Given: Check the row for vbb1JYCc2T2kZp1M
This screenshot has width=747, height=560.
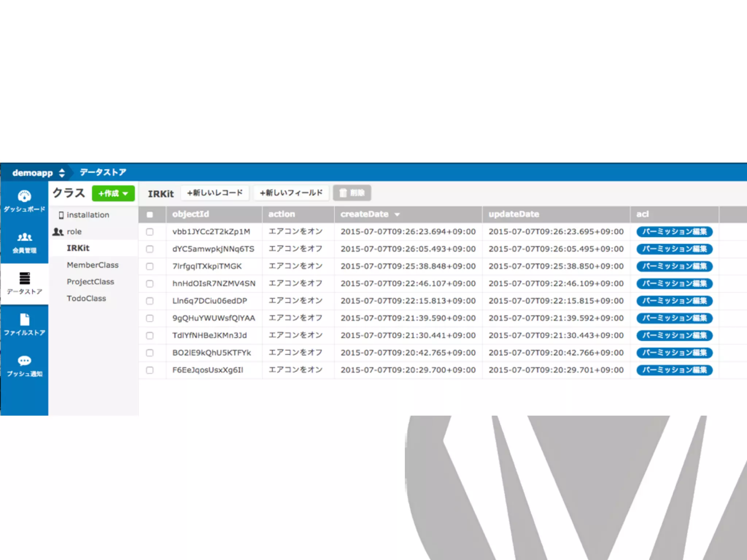Looking at the screenshot, I should 150,232.
